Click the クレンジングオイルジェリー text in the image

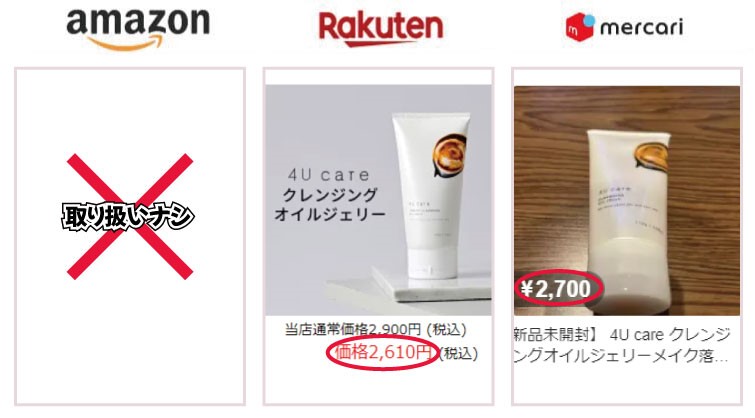coord(330,205)
